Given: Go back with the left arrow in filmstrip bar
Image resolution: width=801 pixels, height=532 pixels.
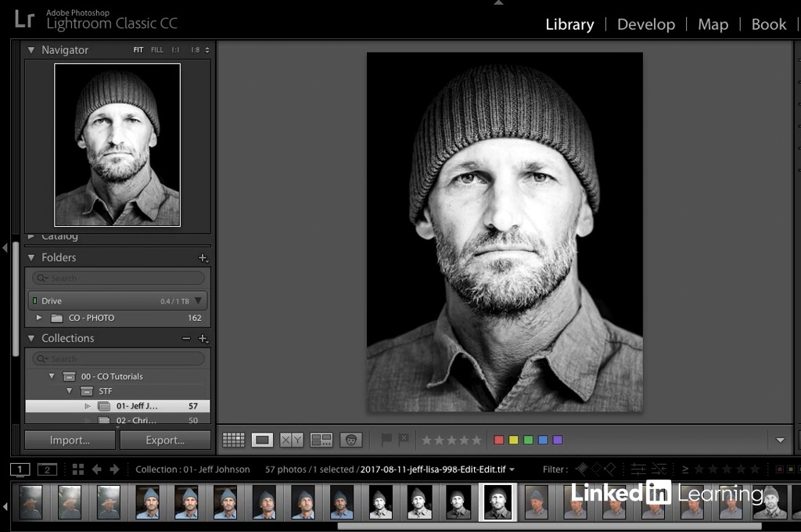Looking at the screenshot, I should tap(97, 469).
